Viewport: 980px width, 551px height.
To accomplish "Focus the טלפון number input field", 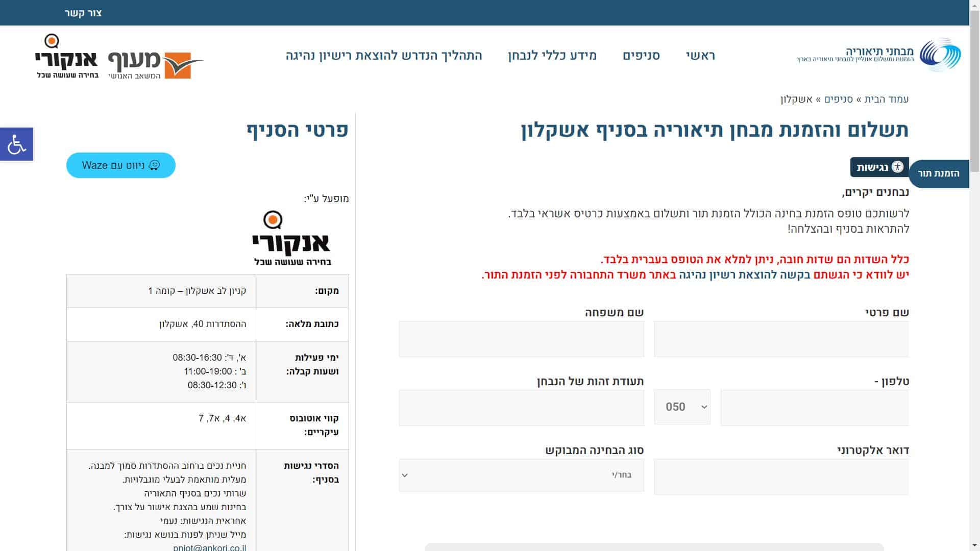I will point(815,408).
